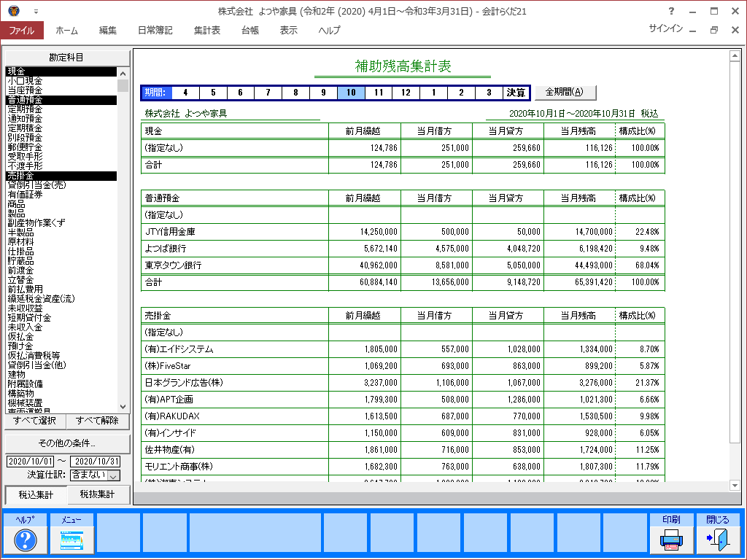Viewport: 747px width, 560px height.
Task: Open the 決算仕訳 dropdown
Action: pos(114,475)
